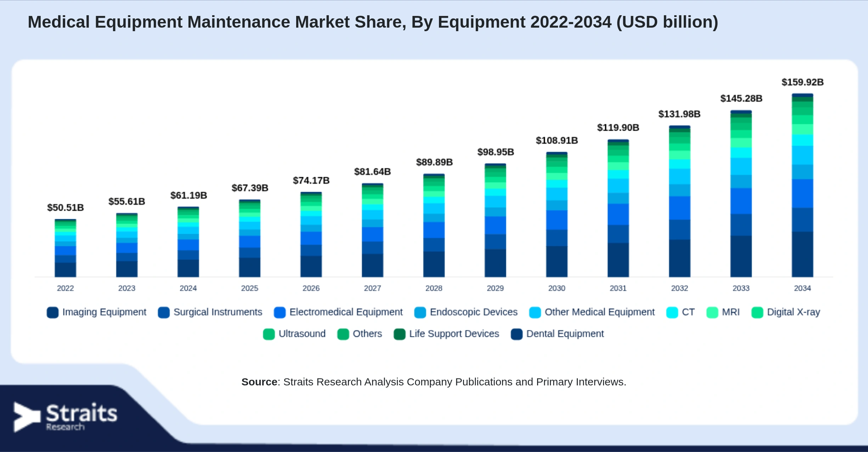The height and width of the screenshot is (452, 868).
Task: Click the $131.98B value label
Action: pyautogui.click(x=680, y=114)
